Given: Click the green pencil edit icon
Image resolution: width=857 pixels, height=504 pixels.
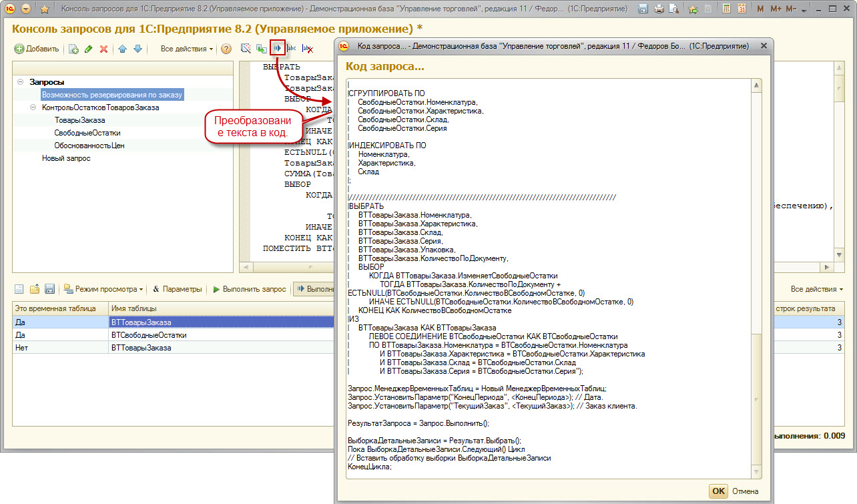Looking at the screenshot, I should [88, 49].
